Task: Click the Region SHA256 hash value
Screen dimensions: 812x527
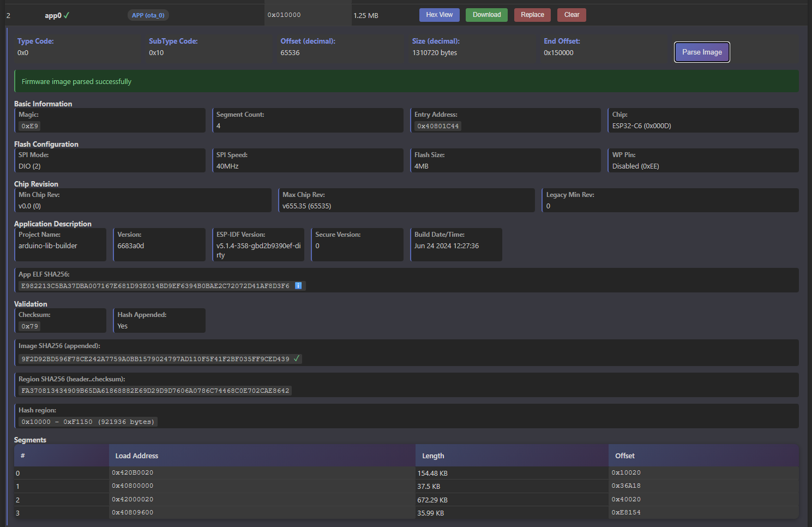Action: tap(155, 391)
